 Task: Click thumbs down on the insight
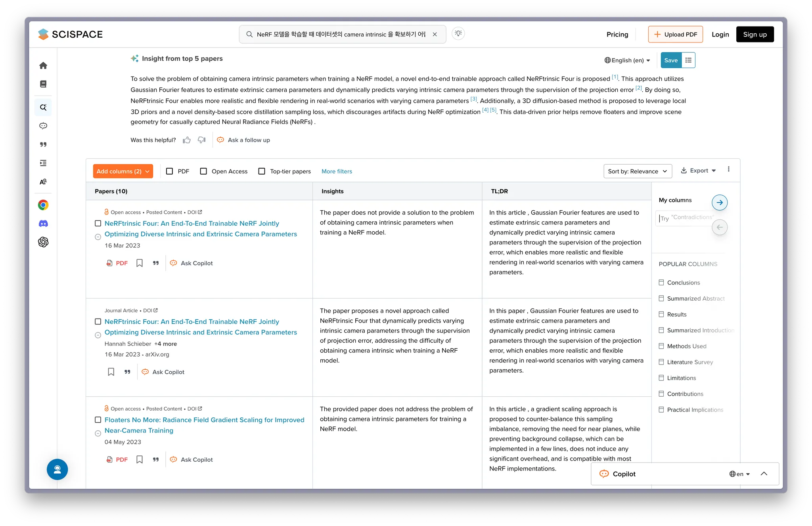point(202,140)
